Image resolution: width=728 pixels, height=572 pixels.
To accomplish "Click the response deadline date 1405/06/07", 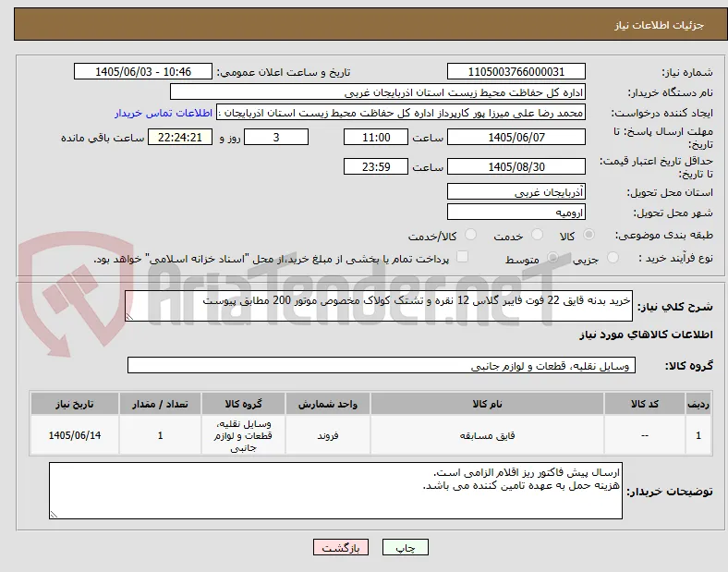I will (x=516, y=138).
